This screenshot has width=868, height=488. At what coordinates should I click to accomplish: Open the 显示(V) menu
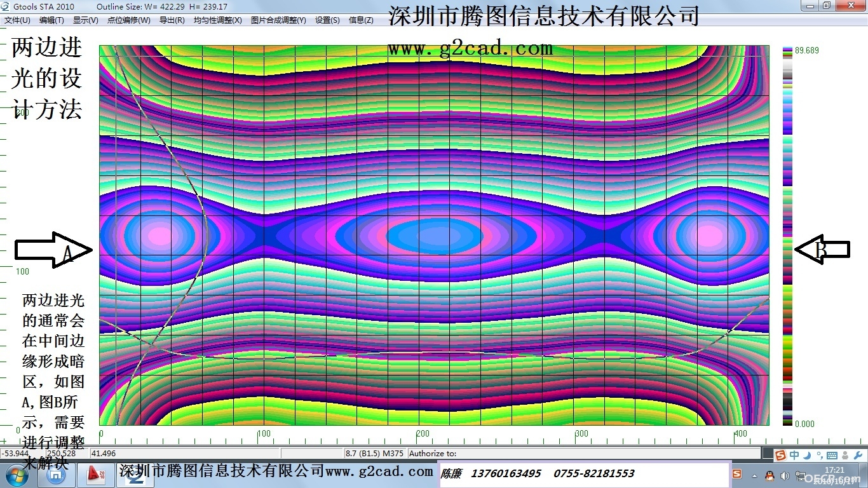(86, 20)
